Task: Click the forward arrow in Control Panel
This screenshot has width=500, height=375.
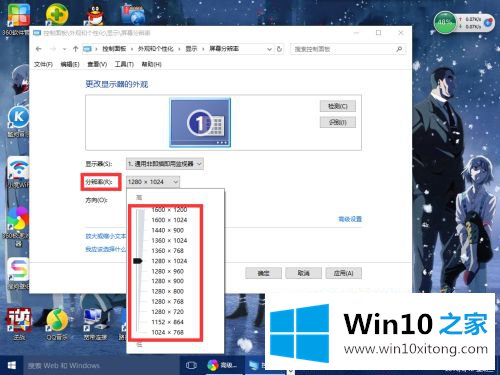Action: tap(53, 49)
